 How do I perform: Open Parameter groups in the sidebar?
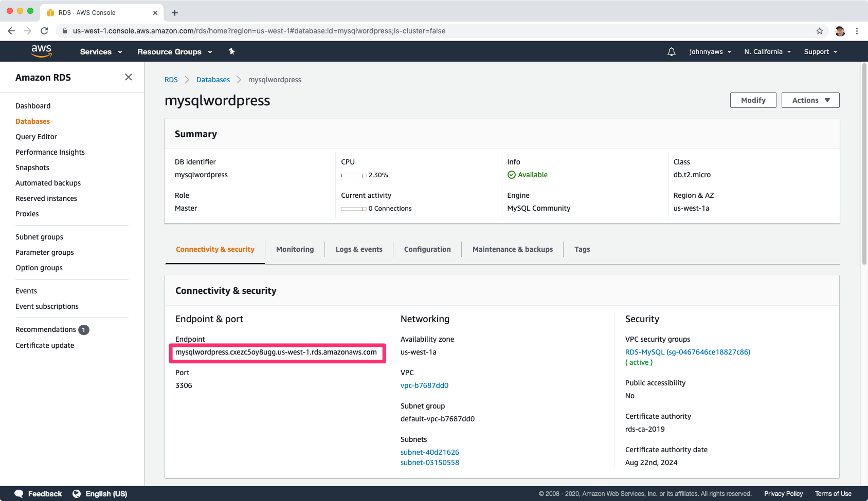click(45, 252)
